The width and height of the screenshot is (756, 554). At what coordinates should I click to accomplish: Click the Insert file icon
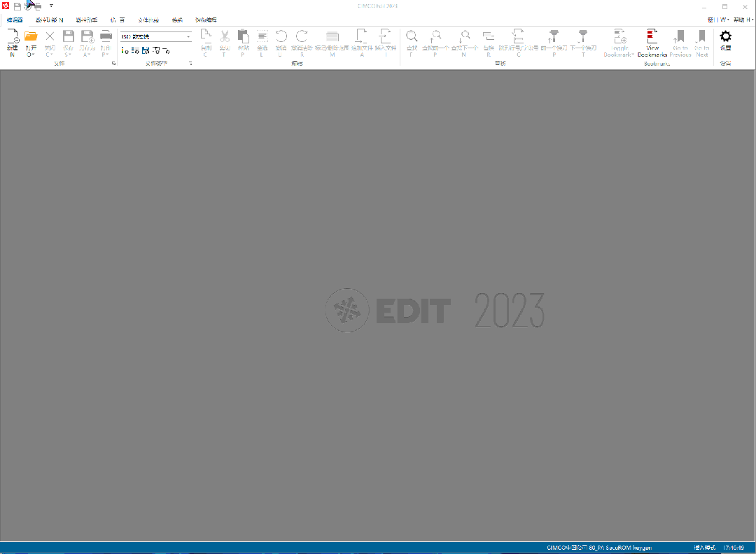(385, 36)
